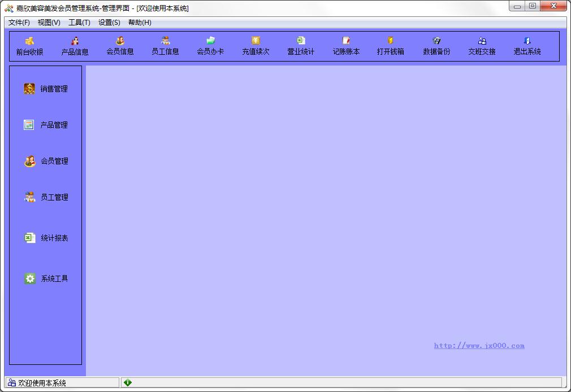Open the 交班交接 shift handover icon
This screenshot has height=392, width=571.
[482, 41]
